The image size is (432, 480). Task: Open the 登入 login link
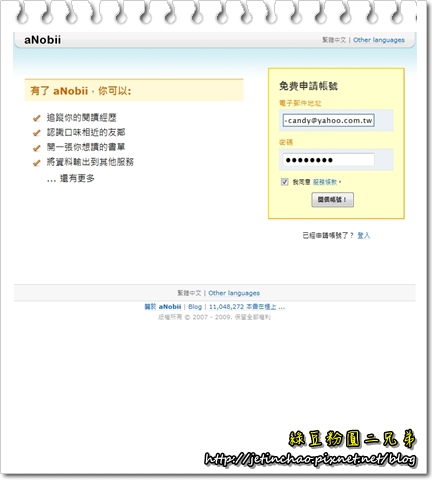(x=364, y=235)
